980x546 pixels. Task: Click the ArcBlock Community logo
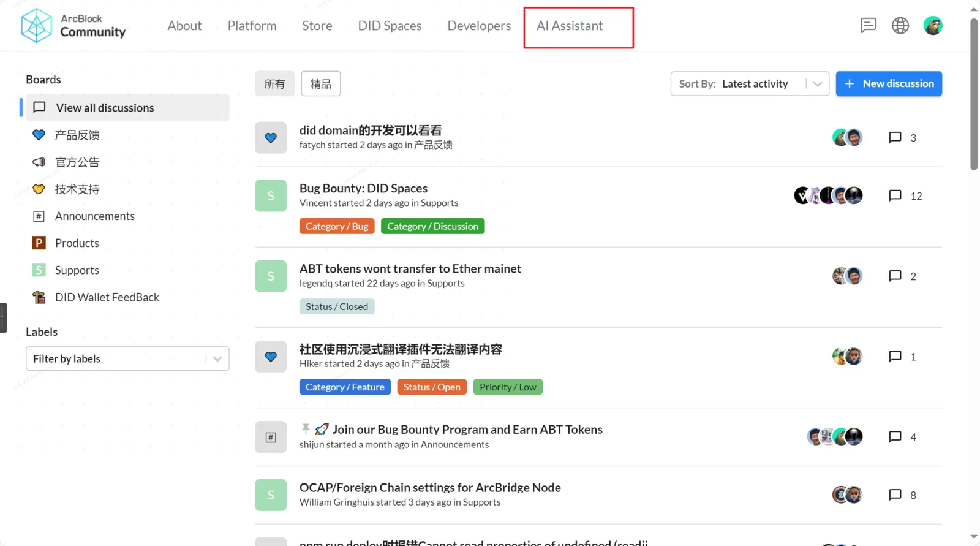[x=73, y=26]
